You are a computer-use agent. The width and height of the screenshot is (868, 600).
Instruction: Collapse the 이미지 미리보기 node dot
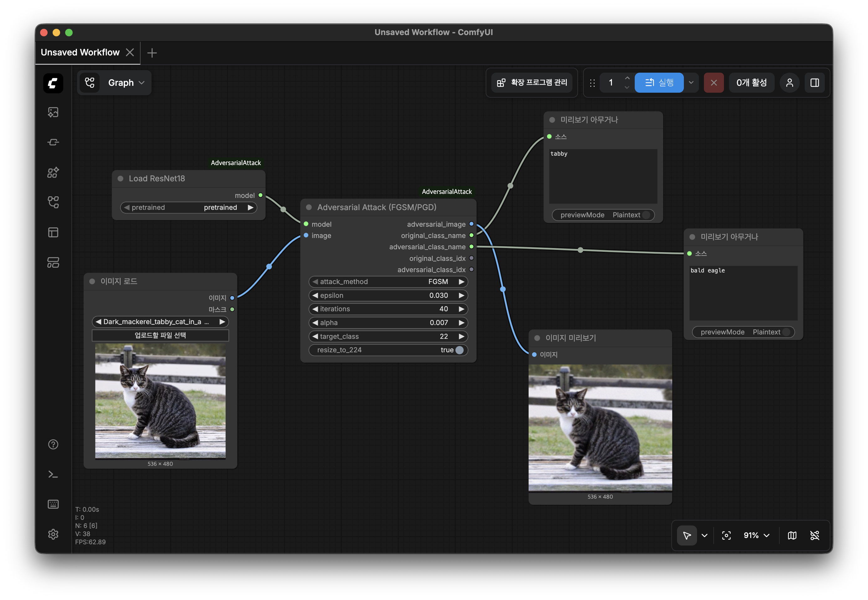(x=537, y=338)
